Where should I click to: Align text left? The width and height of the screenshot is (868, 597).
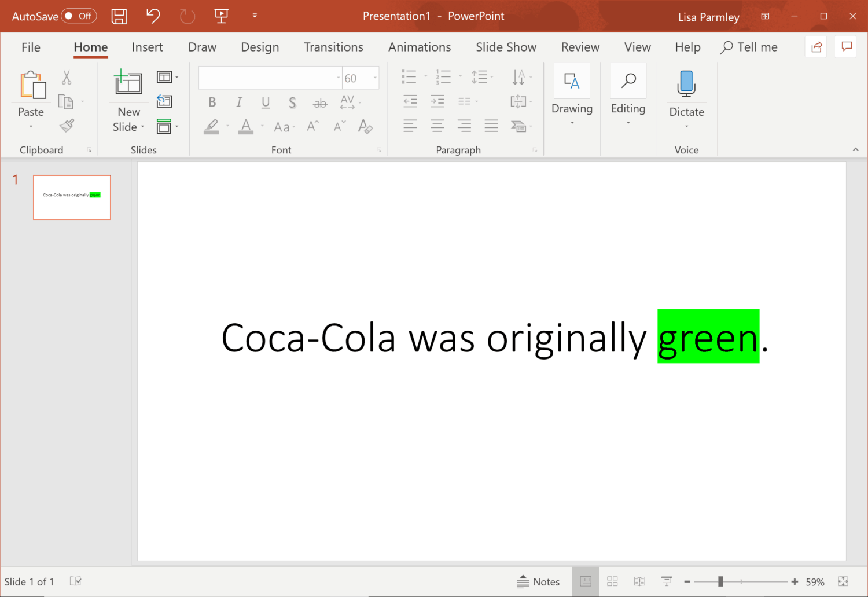[410, 126]
